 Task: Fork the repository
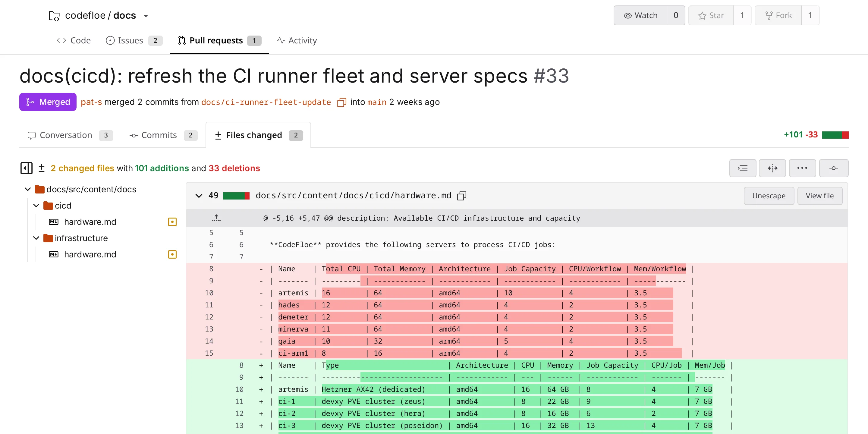pos(778,15)
